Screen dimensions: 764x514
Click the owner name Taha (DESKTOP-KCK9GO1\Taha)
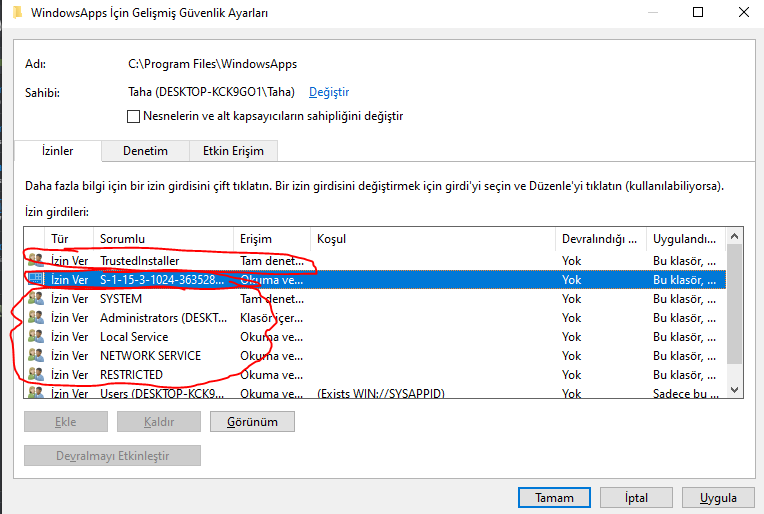[x=211, y=92]
